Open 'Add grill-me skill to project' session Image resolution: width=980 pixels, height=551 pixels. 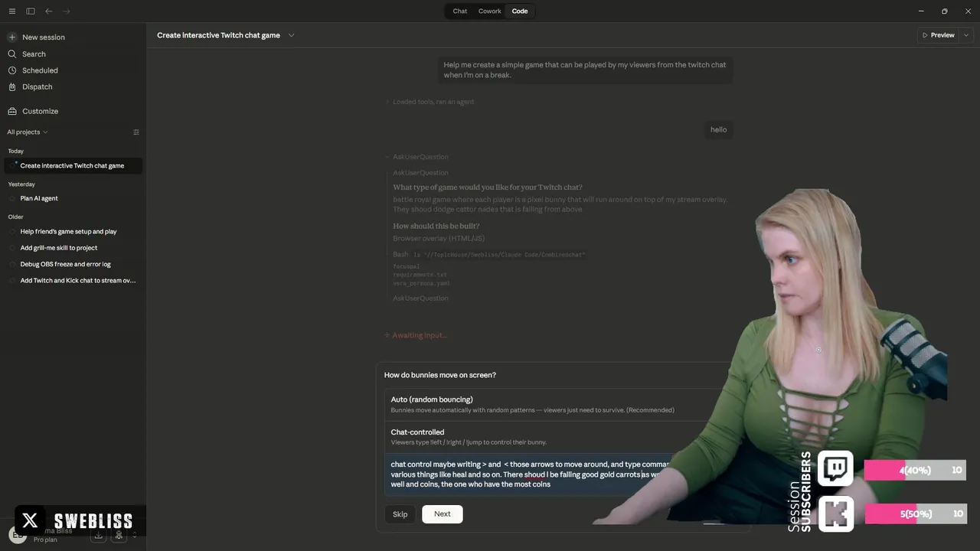pyautogui.click(x=73, y=248)
